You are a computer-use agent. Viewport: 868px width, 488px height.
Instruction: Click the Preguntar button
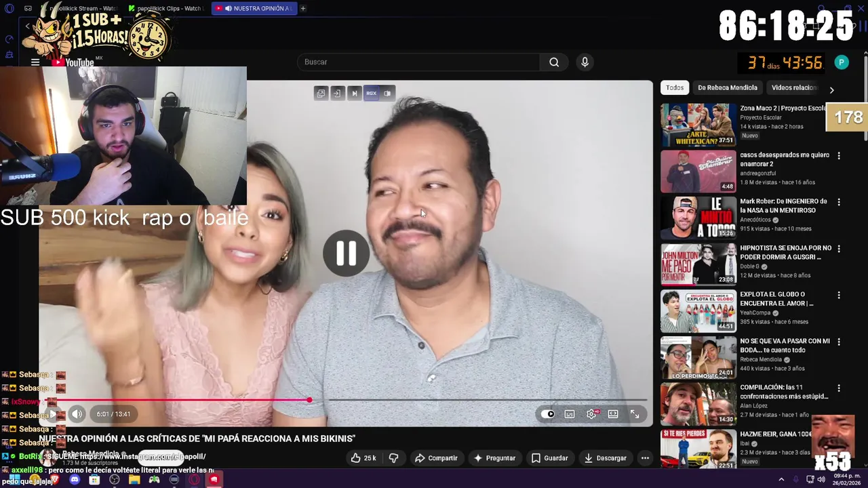tap(494, 458)
